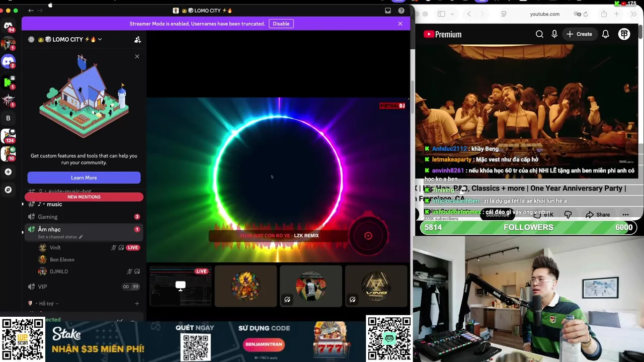
Task: Open server icon with 10 badge
Action: pos(8,153)
